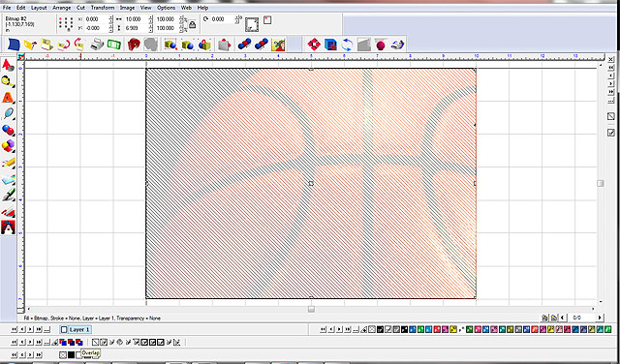This screenshot has height=364, width=620.
Task: Click the x position stepper arrows
Action: point(110,19)
